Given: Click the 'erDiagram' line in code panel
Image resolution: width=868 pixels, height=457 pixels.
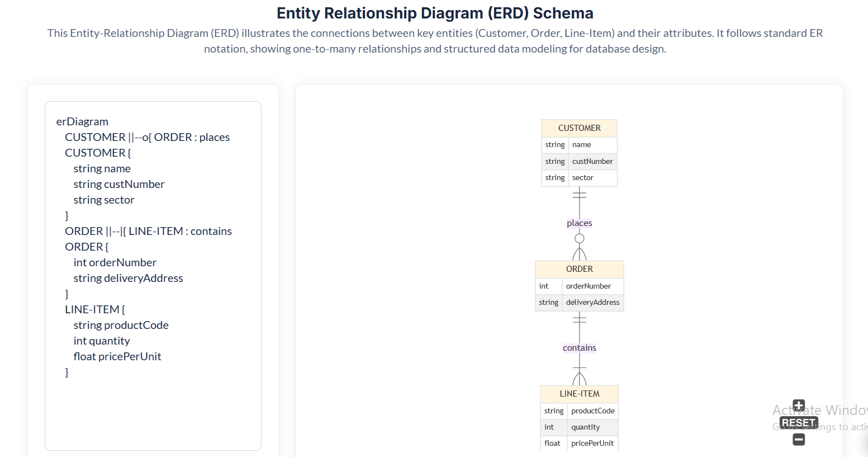Looking at the screenshot, I should 82,121.
